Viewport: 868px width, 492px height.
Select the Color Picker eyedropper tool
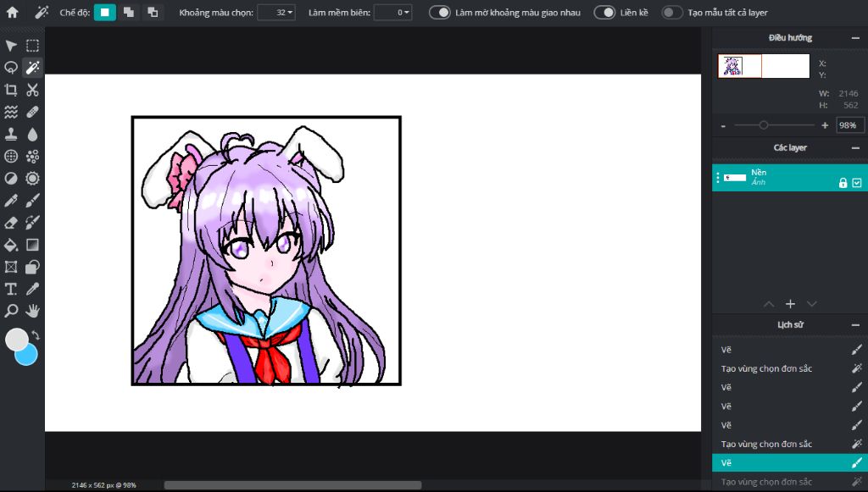[33, 289]
